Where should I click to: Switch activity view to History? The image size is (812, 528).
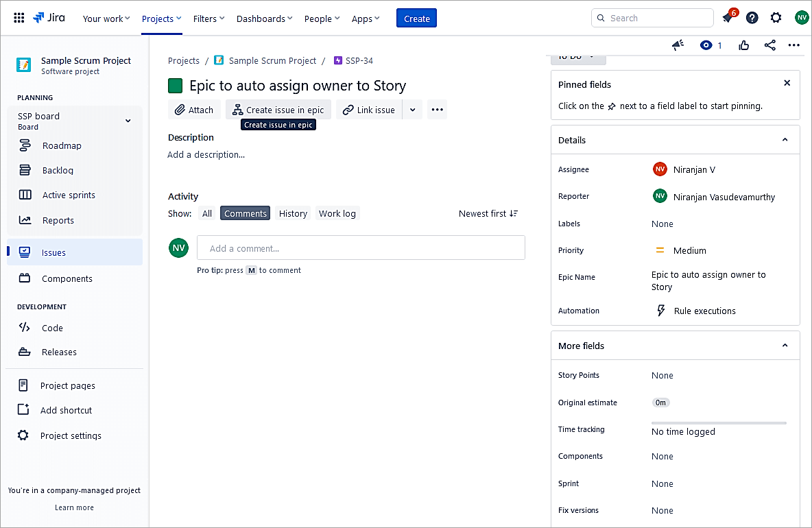click(293, 213)
